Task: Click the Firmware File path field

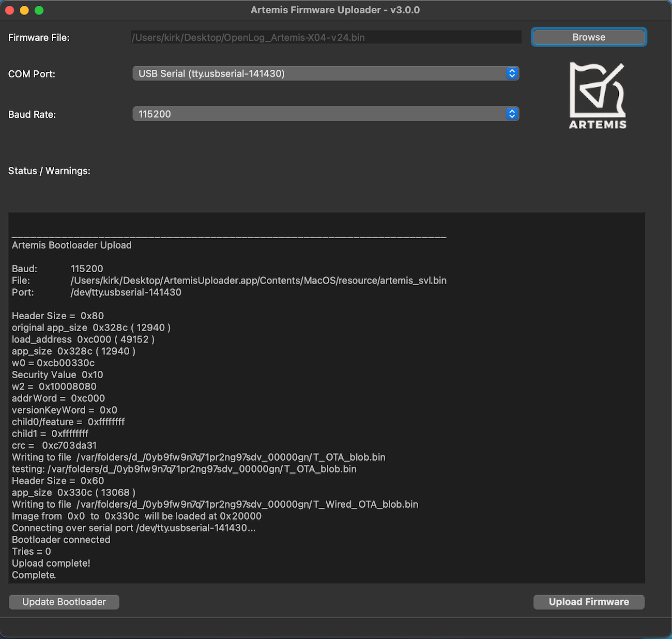Action: click(326, 37)
